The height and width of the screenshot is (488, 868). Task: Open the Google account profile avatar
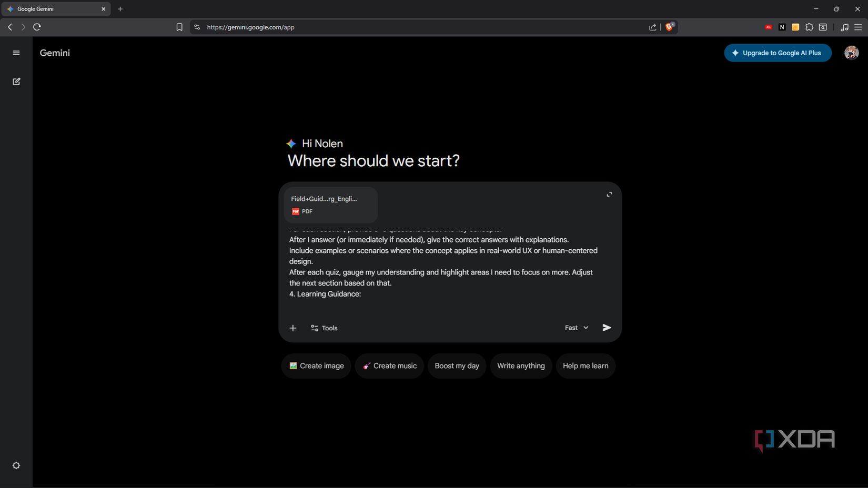pos(851,53)
